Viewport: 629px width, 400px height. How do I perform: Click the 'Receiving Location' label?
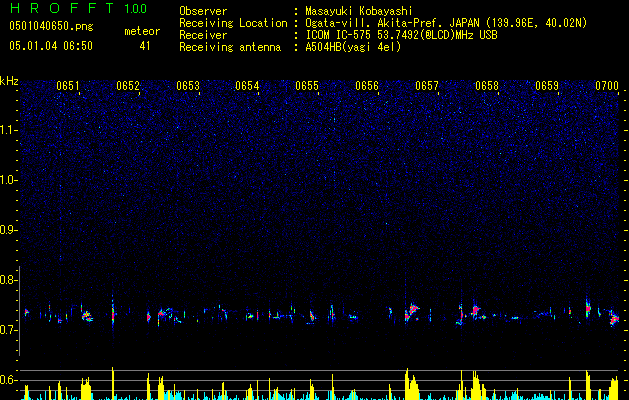point(233,23)
